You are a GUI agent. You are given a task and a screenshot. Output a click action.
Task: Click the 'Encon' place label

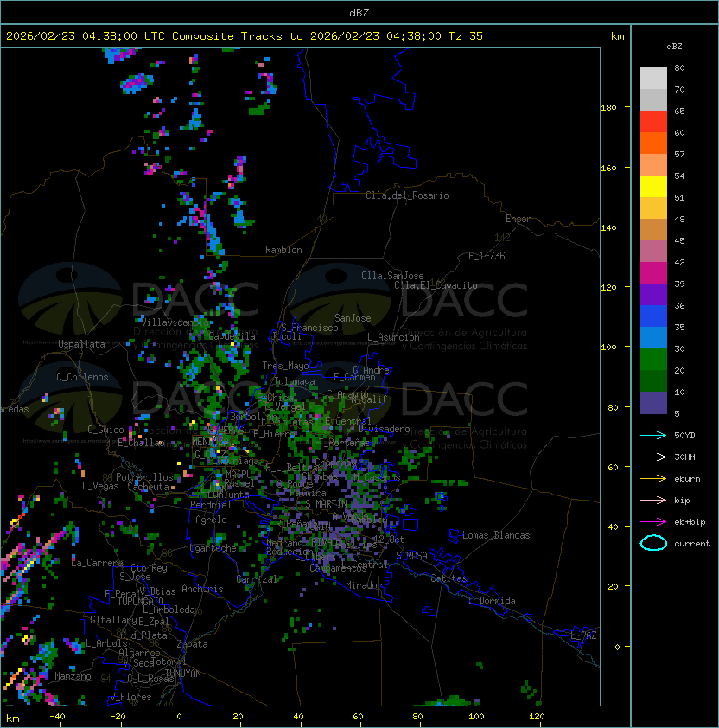coord(519,219)
